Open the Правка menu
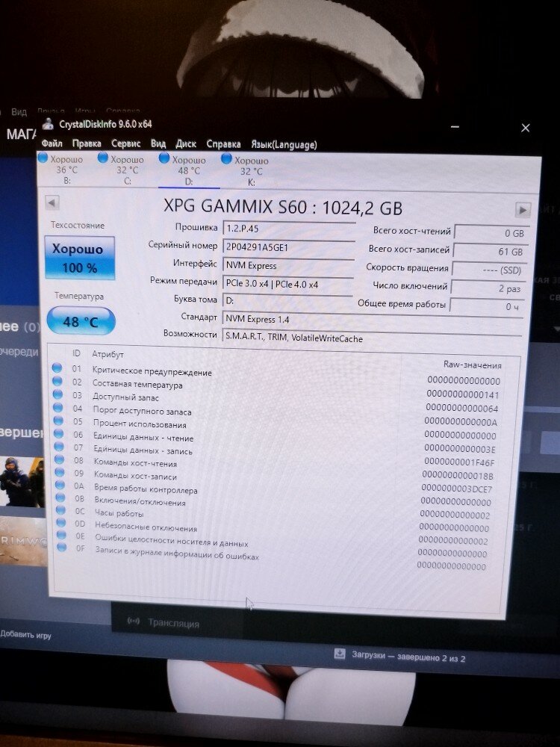Screen dimensions: 560x747 [x=87, y=143]
